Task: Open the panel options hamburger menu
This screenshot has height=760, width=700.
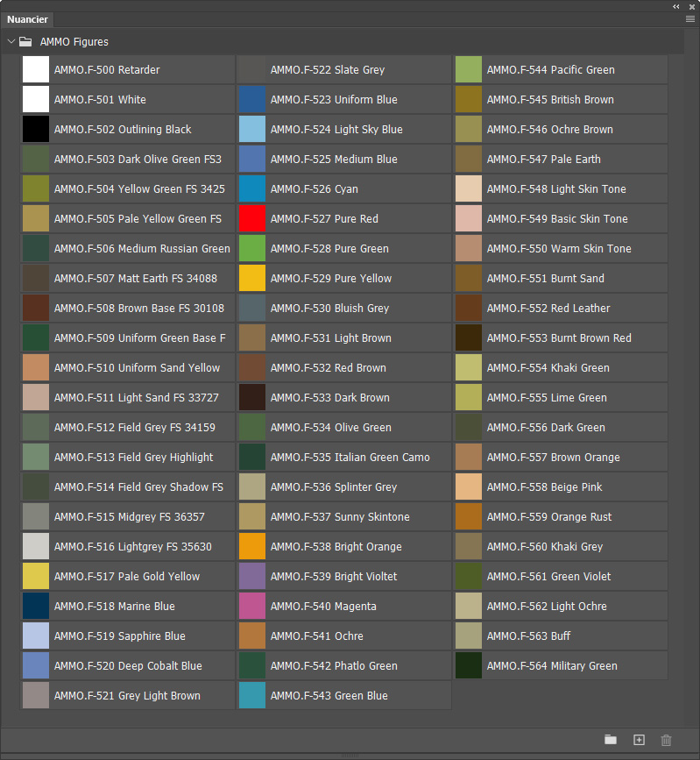Action: (x=690, y=19)
